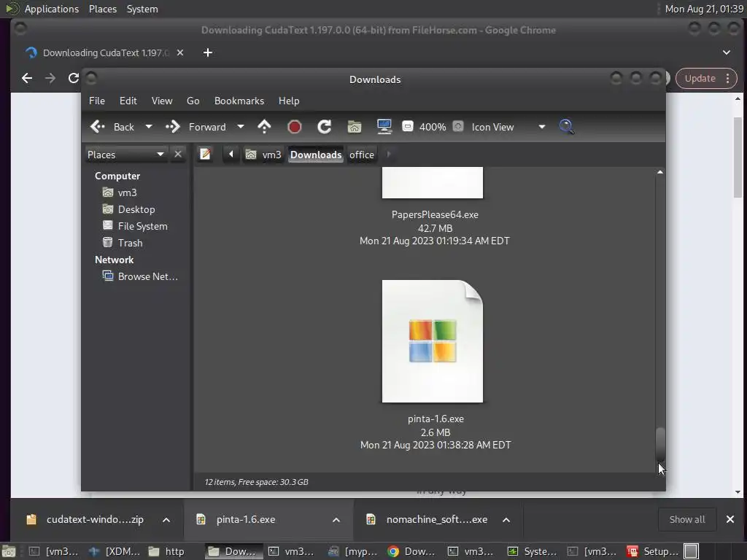Click the show desktop icon in taskbar
747x560 pixels.
9,551
